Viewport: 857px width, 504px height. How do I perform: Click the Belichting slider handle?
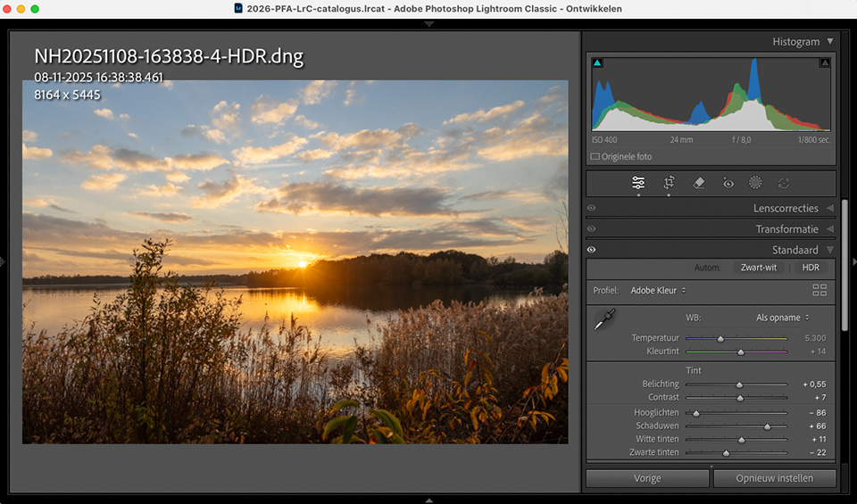(739, 385)
